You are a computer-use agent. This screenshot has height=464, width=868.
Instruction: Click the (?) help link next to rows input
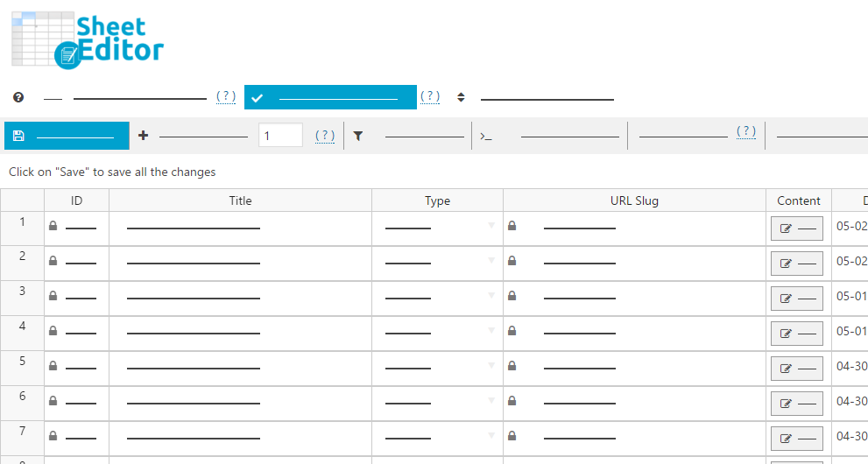[x=325, y=136]
